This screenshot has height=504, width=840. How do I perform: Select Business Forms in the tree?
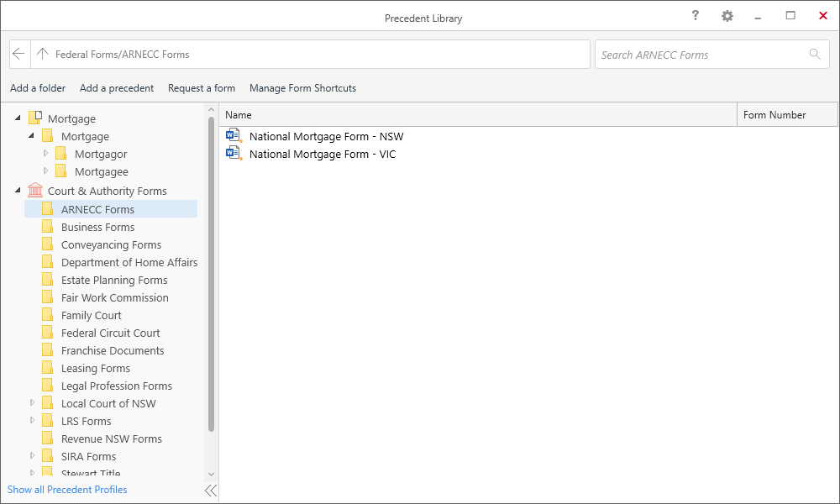coord(97,227)
